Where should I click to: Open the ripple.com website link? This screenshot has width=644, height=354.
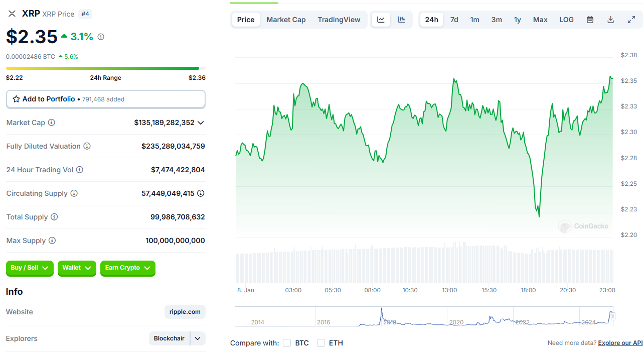[185, 312]
